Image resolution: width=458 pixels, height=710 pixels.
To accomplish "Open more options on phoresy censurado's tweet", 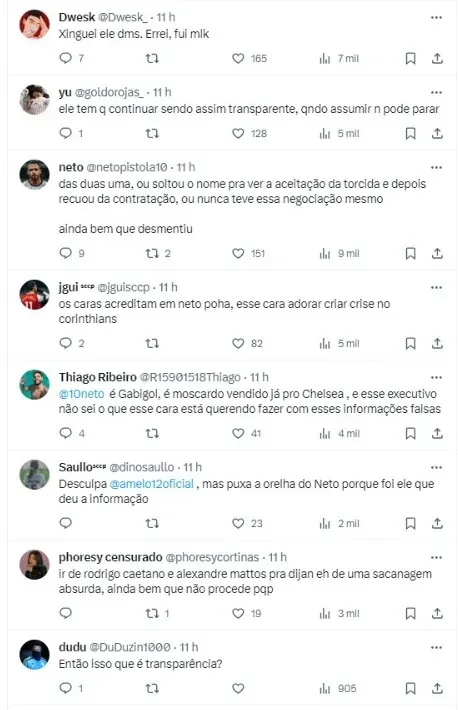I will [x=436, y=557].
